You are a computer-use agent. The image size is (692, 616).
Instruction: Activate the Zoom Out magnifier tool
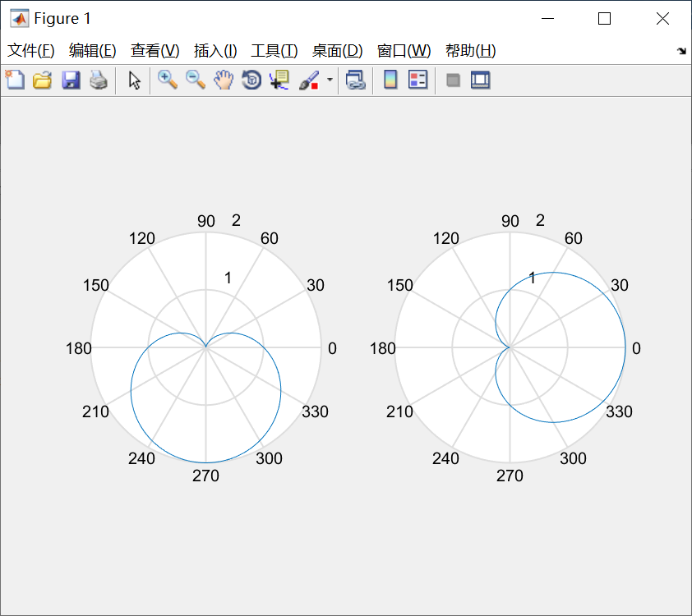(x=196, y=80)
